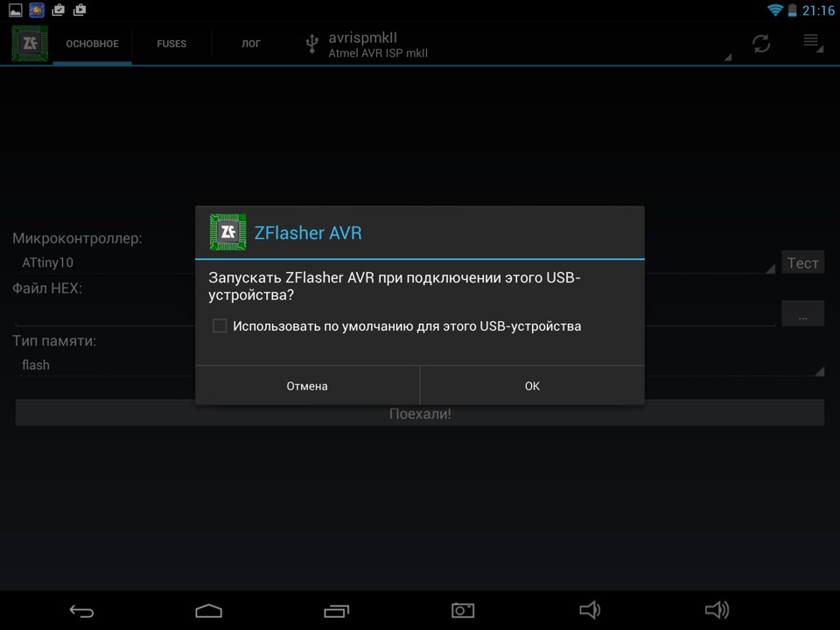This screenshot has width=840, height=630.
Task: Switch to the FUSES tab
Action: [171, 44]
